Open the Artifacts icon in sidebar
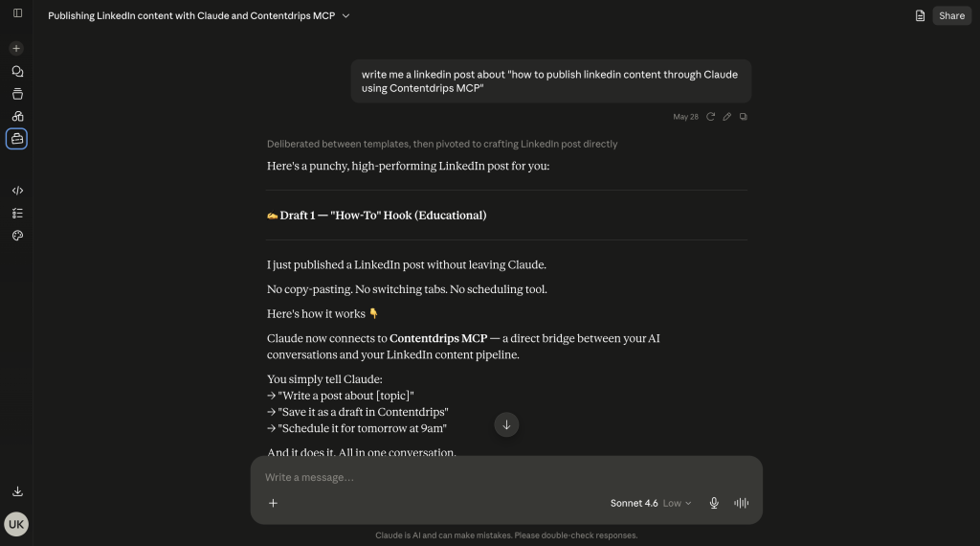The width and height of the screenshot is (980, 546). 17,116
